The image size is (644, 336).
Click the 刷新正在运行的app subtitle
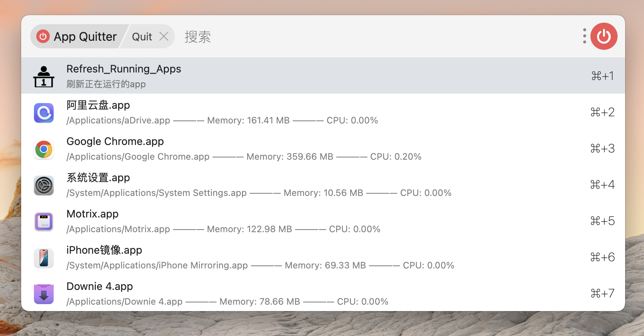(x=106, y=84)
